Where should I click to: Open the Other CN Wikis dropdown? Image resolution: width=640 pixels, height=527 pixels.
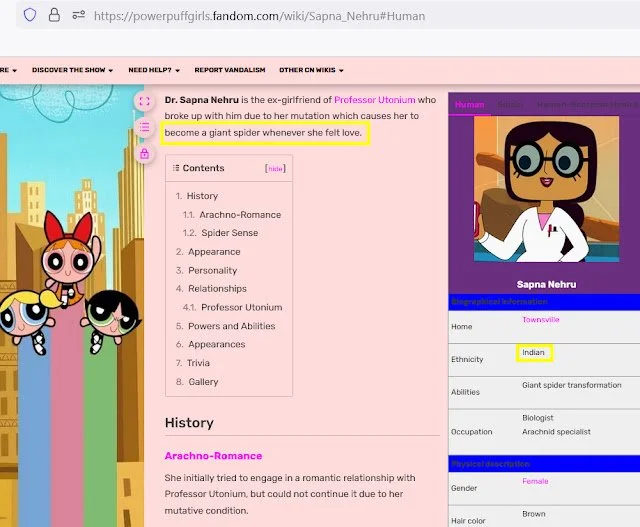311,70
